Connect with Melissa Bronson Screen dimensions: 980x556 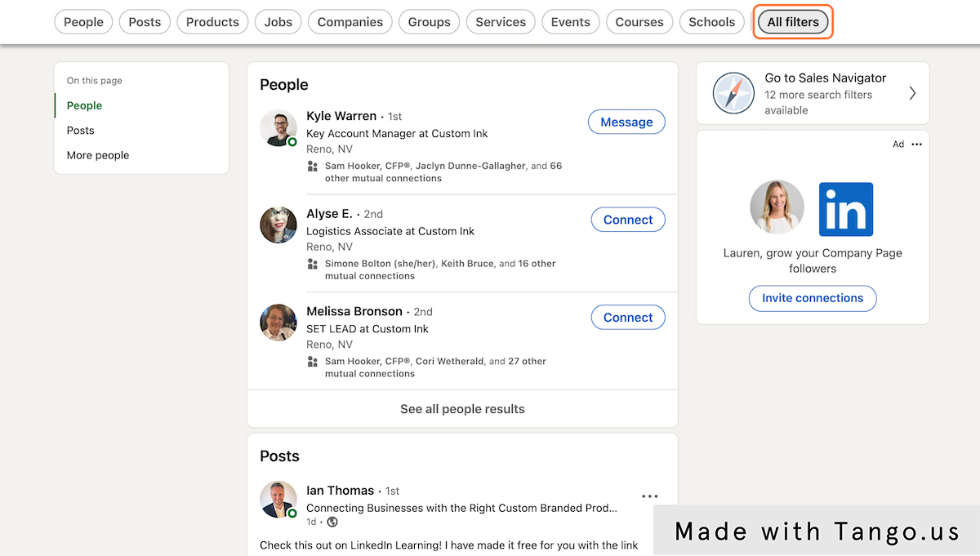coord(628,318)
